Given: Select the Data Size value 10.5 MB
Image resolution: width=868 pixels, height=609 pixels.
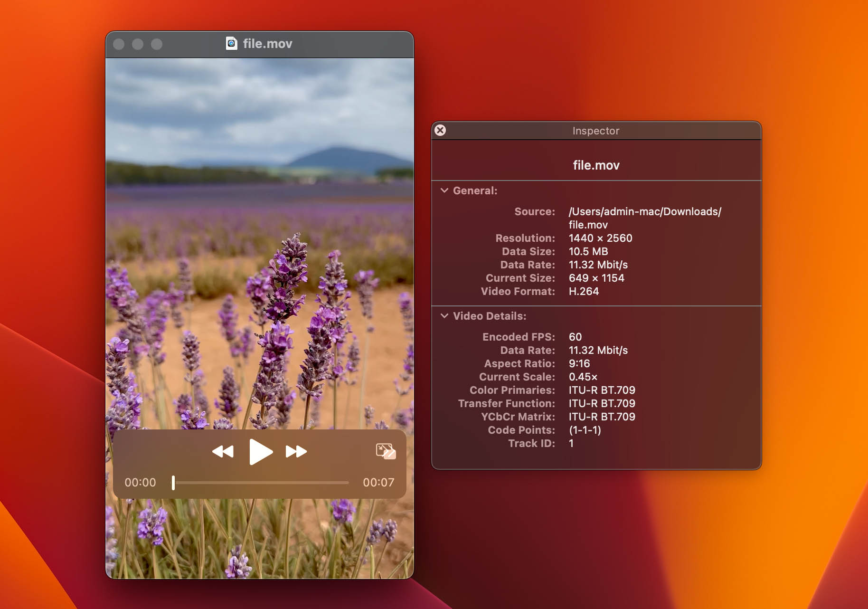Looking at the screenshot, I should 588,251.
